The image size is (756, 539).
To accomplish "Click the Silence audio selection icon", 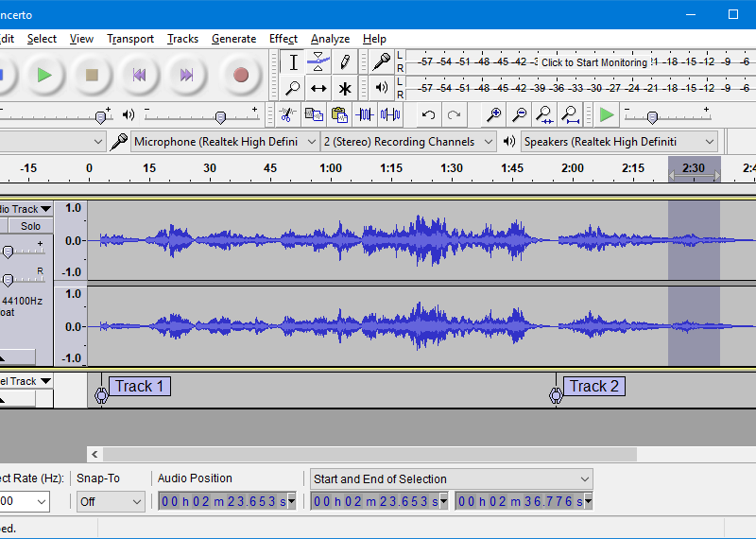I will [389, 115].
